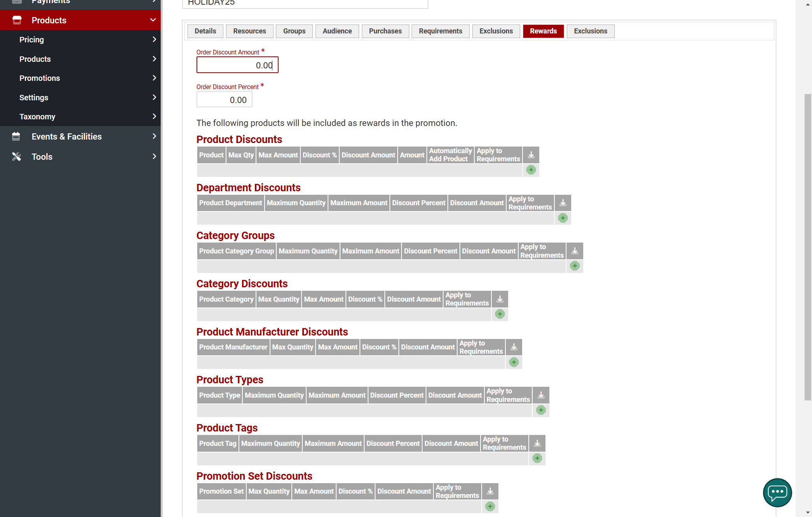Click the Product Type column header

click(220, 395)
